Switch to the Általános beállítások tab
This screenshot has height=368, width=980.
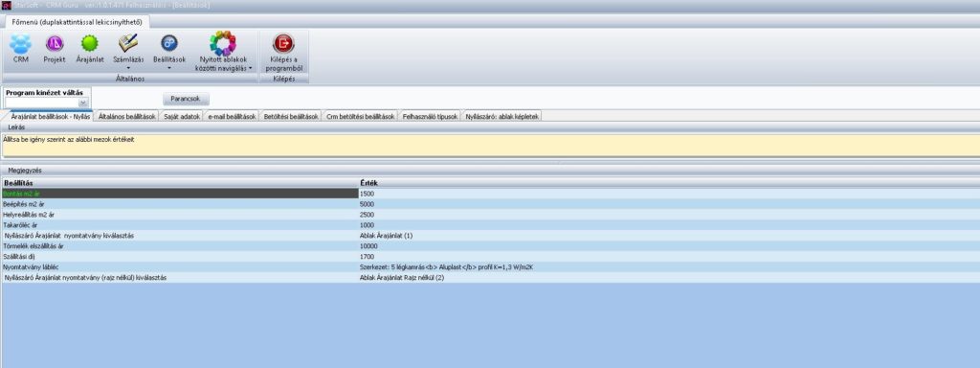(127, 116)
